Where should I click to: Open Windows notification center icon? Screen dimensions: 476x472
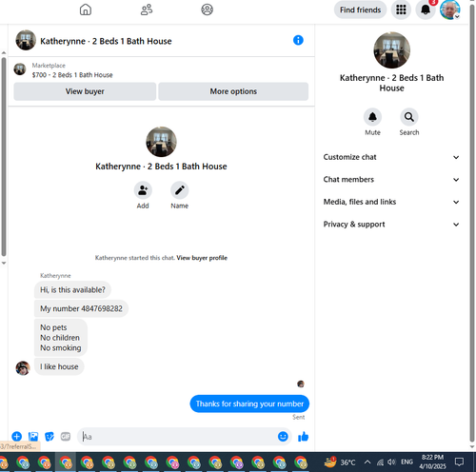(459, 462)
